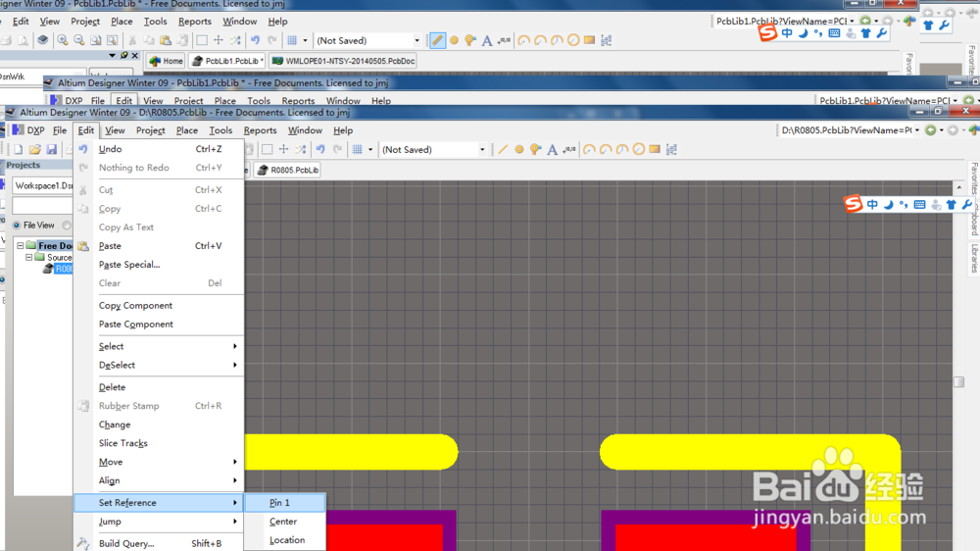The width and height of the screenshot is (980, 551).
Task: Click Sogou 'S' logo on canvas IME bar
Action: point(854,204)
